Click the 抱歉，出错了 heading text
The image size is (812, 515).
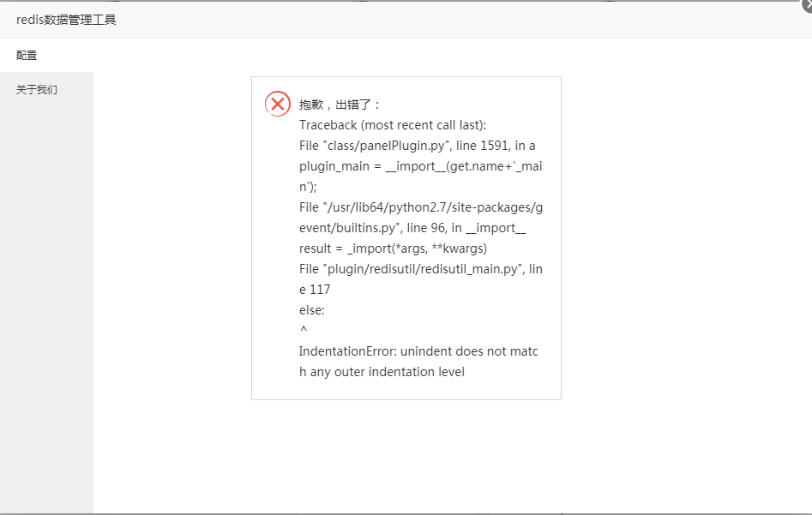coord(340,105)
